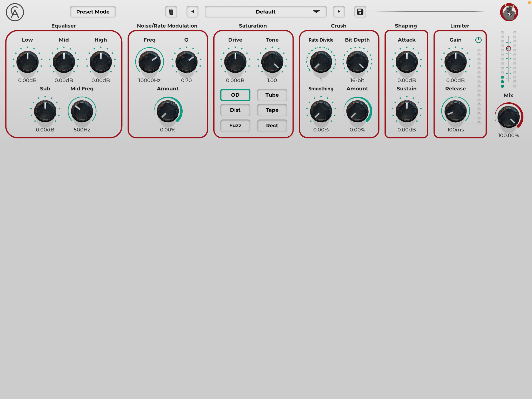Choose the Dist saturation type

[x=235, y=110]
